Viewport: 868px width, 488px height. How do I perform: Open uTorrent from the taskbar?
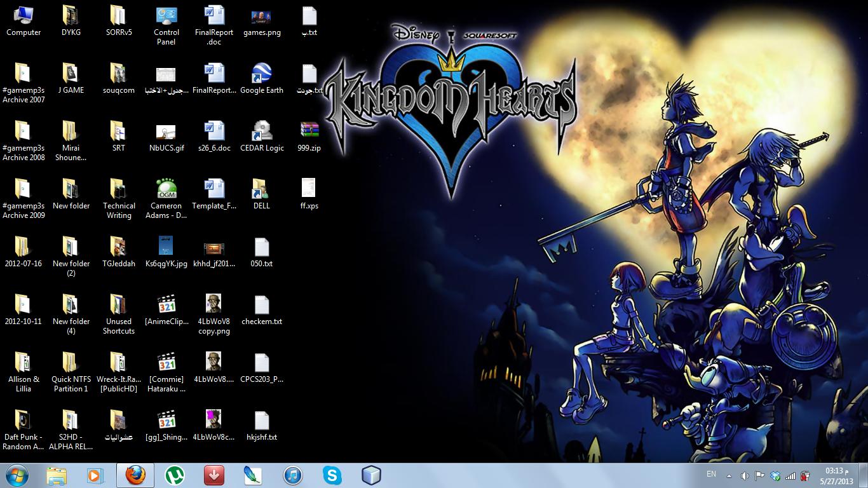[x=174, y=475]
